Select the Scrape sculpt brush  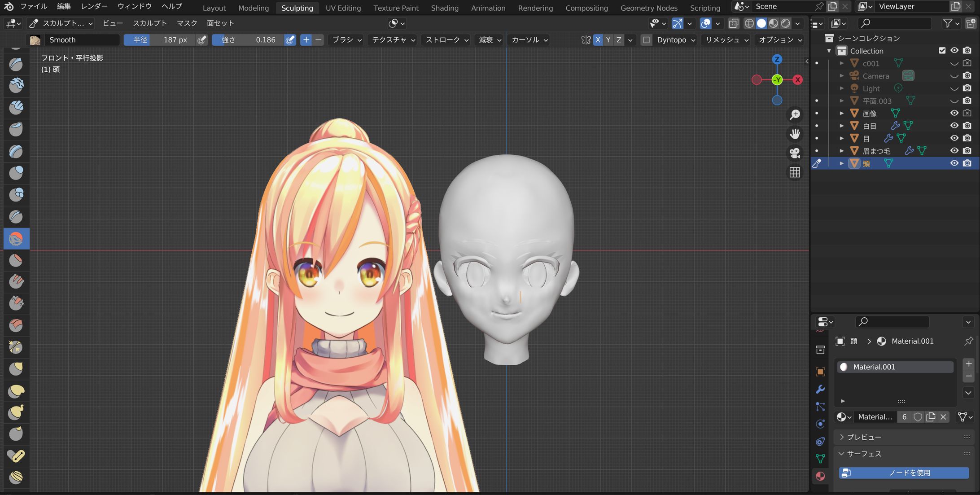tap(16, 304)
